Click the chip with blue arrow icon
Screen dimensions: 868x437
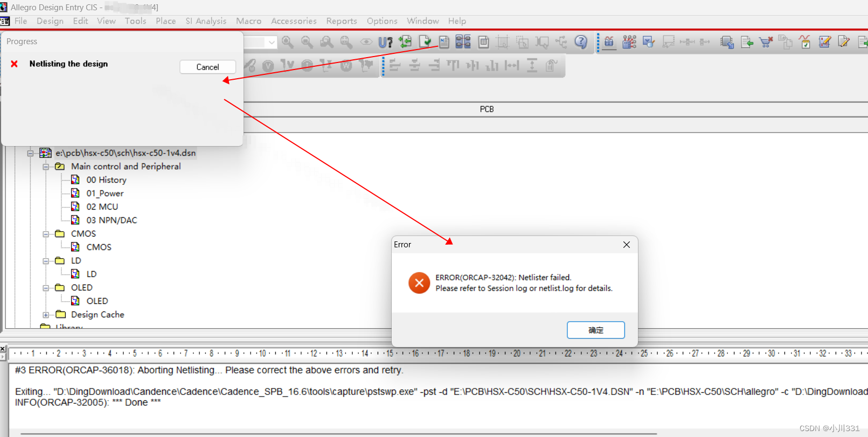pyautogui.click(x=727, y=42)
